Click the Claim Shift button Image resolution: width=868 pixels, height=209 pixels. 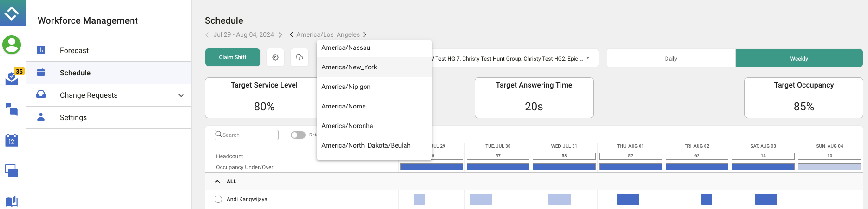click(233, 57)
